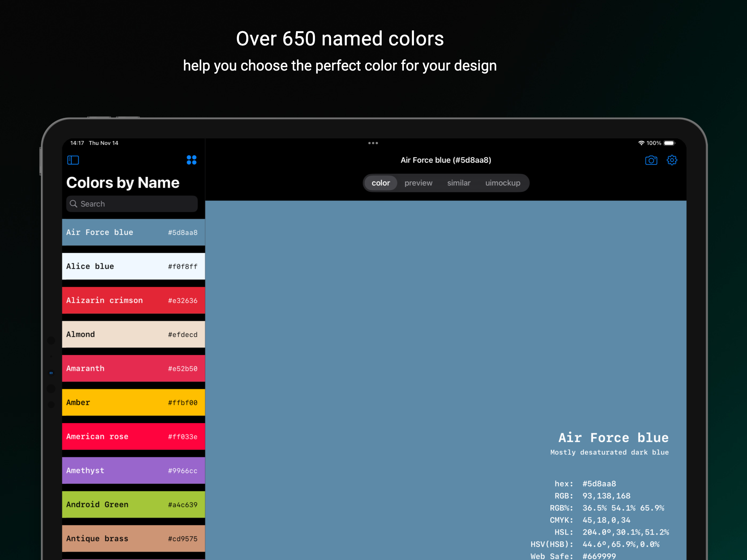The height and width of the screenshot is (560, 747).
Task: Click HSV(HSB) value 44.6°,65.9%,0.0%
Action: (x=621, y=544)
